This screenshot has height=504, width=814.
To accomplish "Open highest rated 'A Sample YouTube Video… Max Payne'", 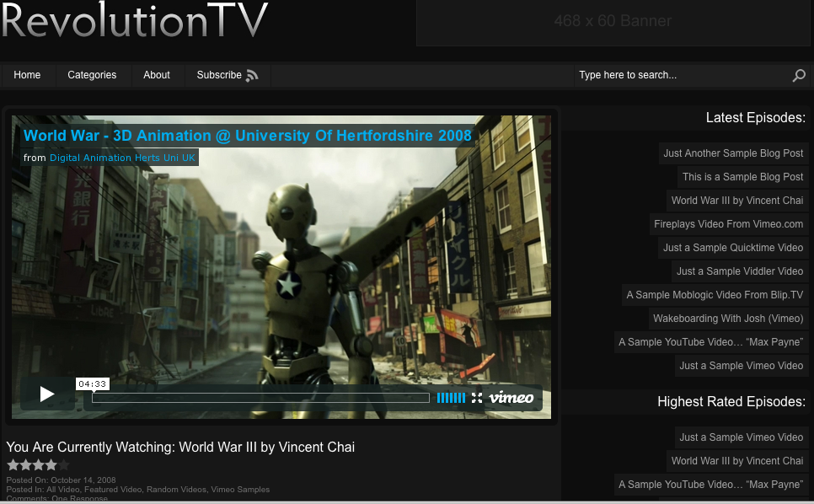I will pos(710,485).
